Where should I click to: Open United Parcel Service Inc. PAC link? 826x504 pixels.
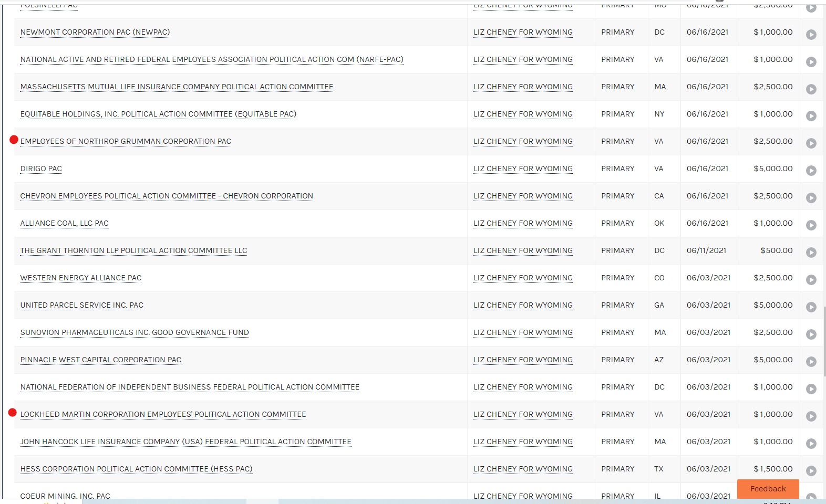point(81,305)
